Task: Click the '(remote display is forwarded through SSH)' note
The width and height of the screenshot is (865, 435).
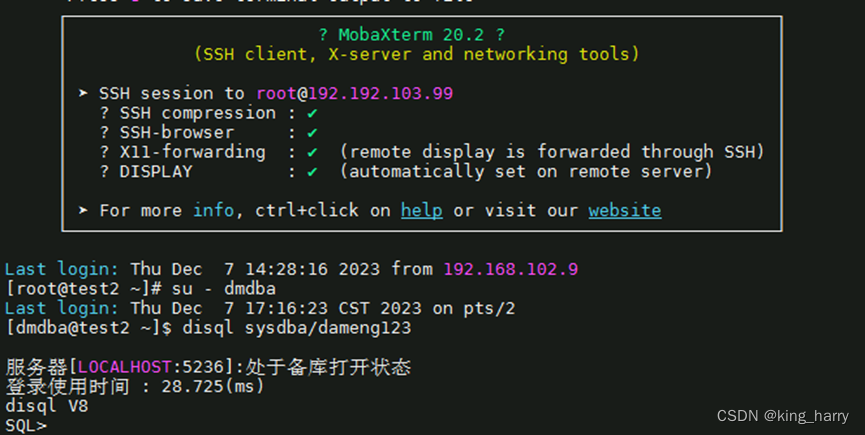Action: [x=552, y=152]
